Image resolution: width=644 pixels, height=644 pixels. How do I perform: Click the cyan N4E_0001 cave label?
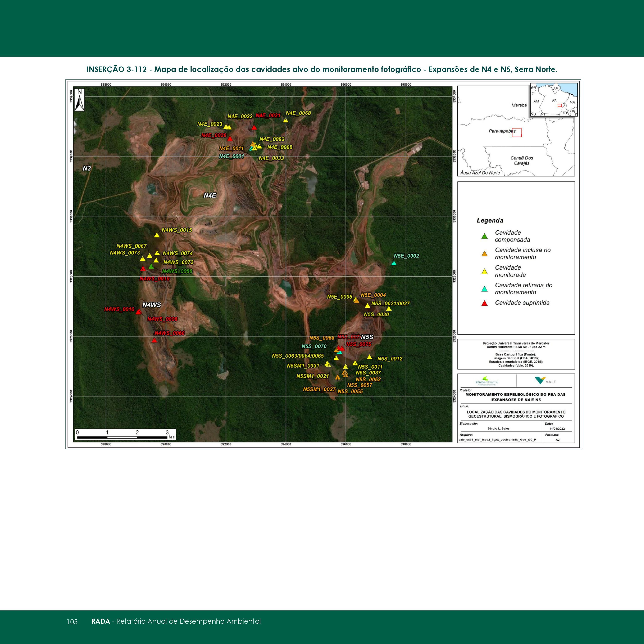(x=232, y=156)
